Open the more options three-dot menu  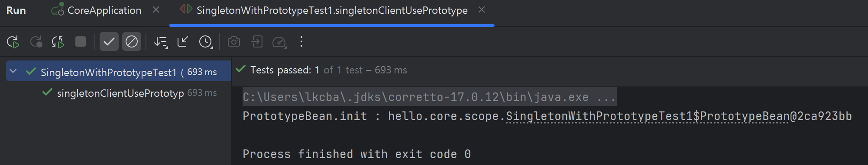click(x=301, y=42)
